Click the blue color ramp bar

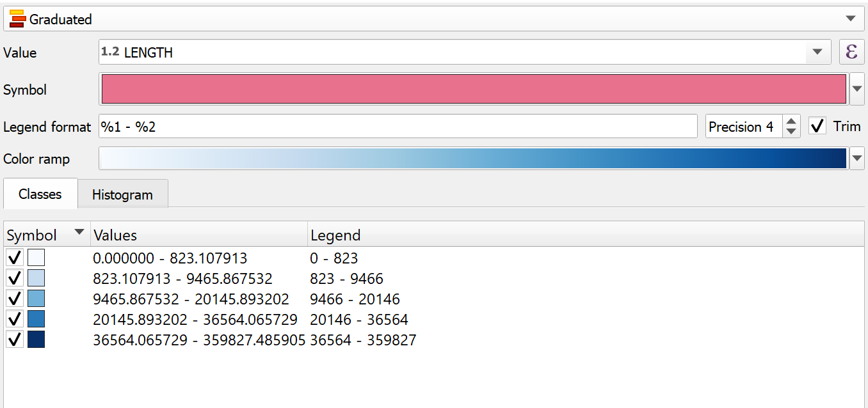click(x=474, y=159)
